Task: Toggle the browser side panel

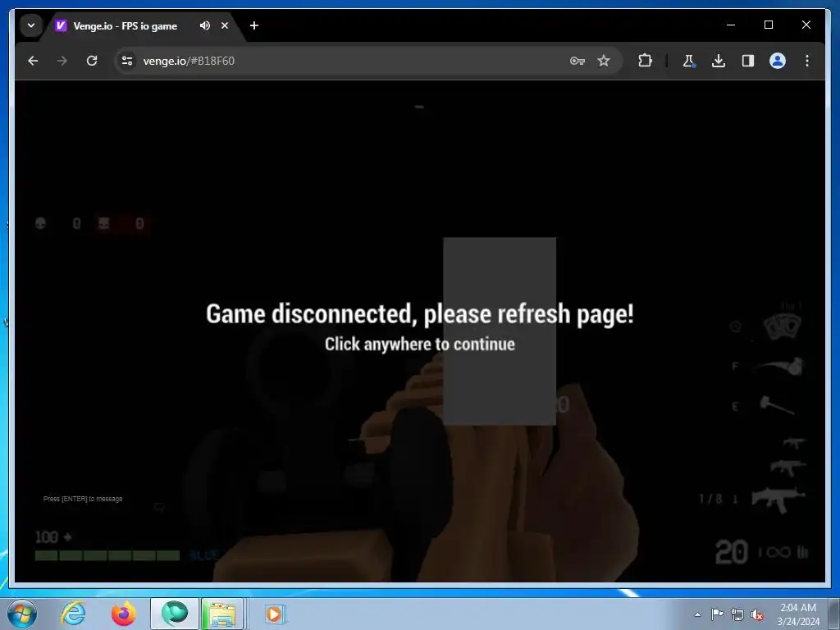Action: coord(748,61)
